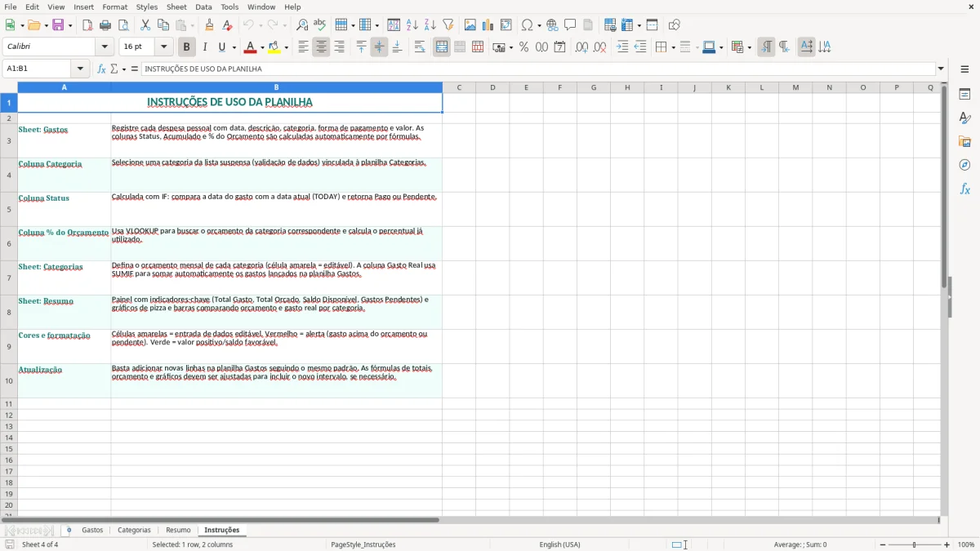Switch to Resumo sheet tab
The image size is (980, 551).
click(x=178, y=531)
